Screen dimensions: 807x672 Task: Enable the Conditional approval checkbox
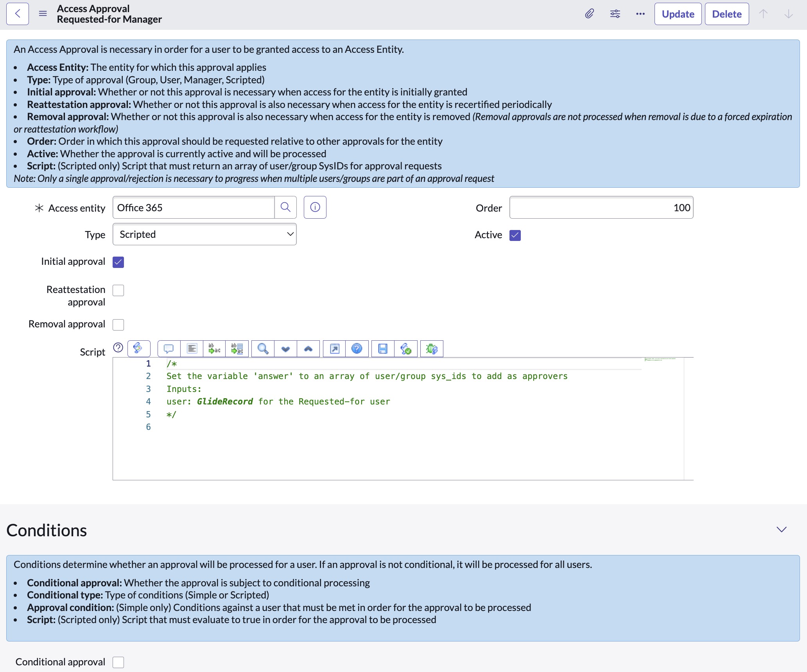118,662
